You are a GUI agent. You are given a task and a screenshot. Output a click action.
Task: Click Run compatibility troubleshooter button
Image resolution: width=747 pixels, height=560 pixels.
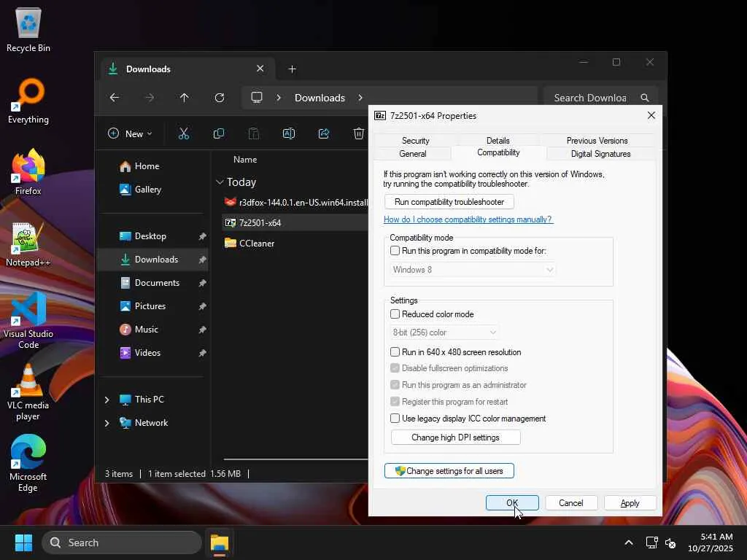[449, 202]
